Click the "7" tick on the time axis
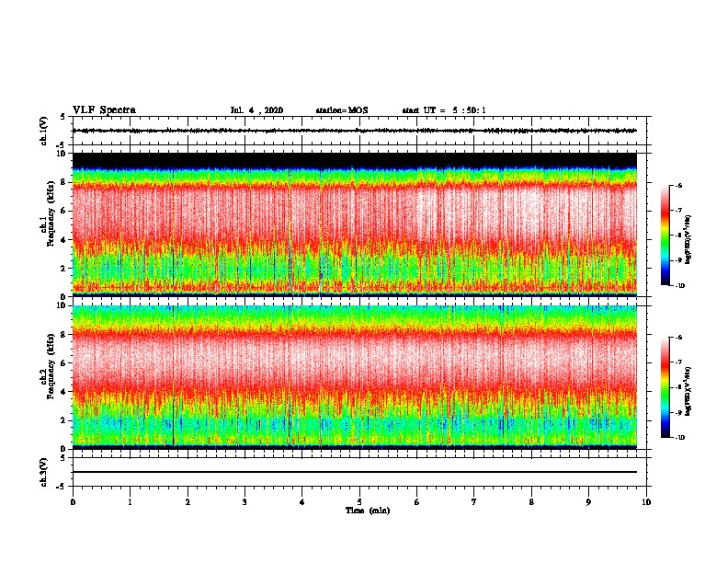 tap(474, 501)
